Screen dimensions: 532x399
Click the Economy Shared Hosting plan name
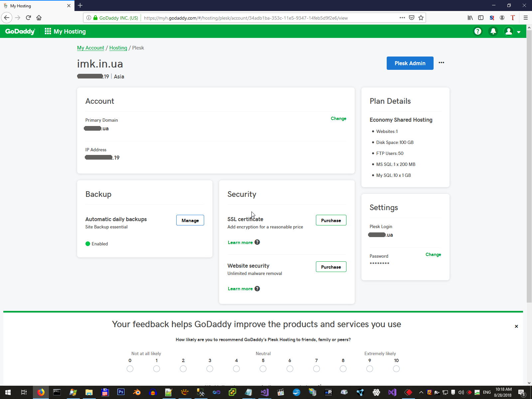401,120
